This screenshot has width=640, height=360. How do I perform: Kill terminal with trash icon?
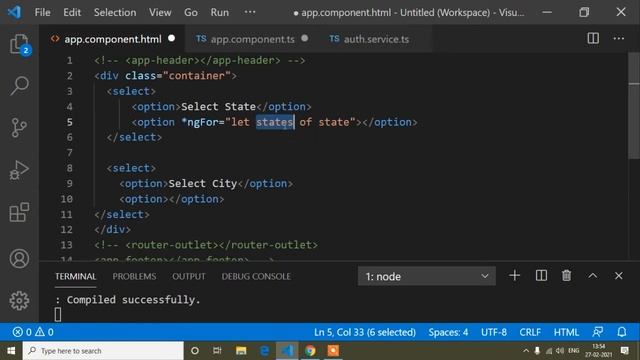pos(567,276)
